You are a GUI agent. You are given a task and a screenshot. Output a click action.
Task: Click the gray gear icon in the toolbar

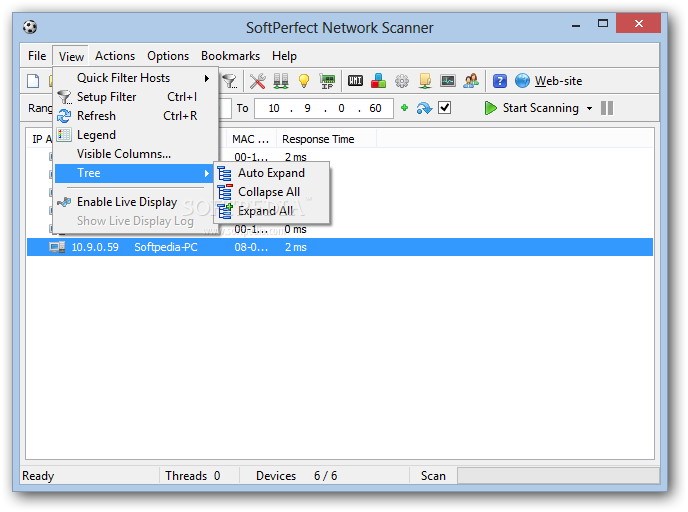(x=401, y=81)
